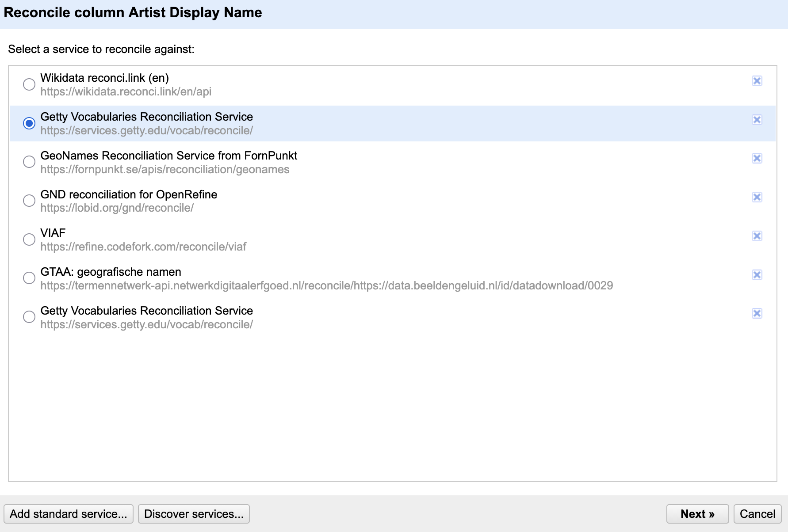
Task: Remove the last Getty Vocabularies service entry
Action: [757, 313]
